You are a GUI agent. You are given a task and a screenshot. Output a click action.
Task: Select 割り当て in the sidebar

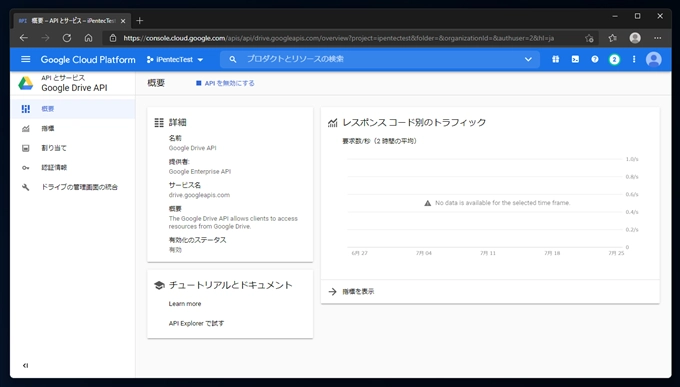(x=73, y=148)
